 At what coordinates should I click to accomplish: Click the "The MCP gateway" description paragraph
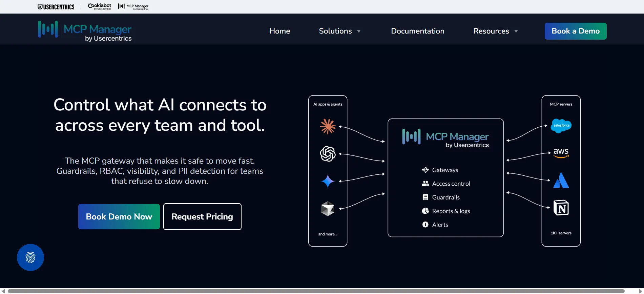(x=160, y=171)
